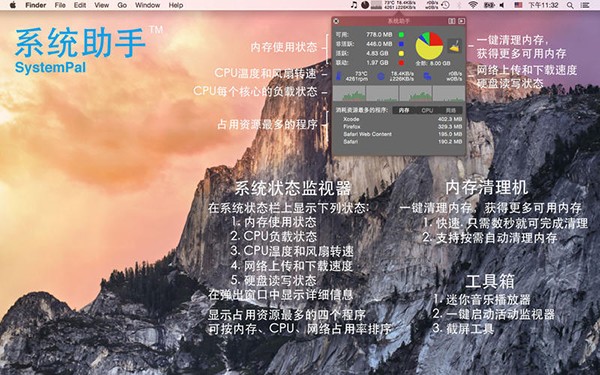600x375 pixels.
Task: Click the screenshot tool icon in popup title bar
Action: coord(461,21)
